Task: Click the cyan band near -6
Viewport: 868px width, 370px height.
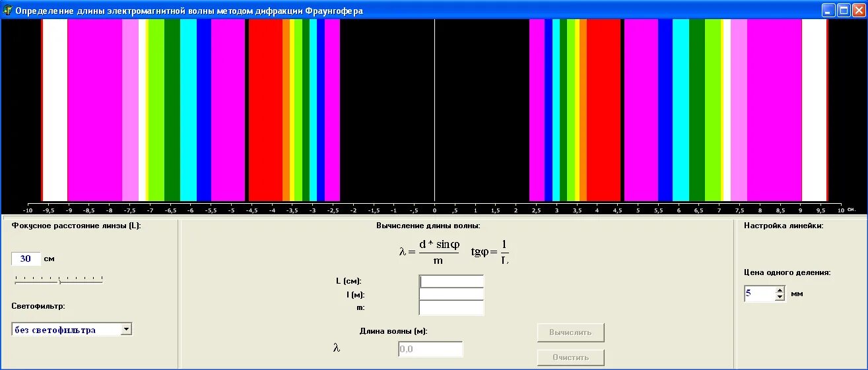Action: (x=188, y=109)
